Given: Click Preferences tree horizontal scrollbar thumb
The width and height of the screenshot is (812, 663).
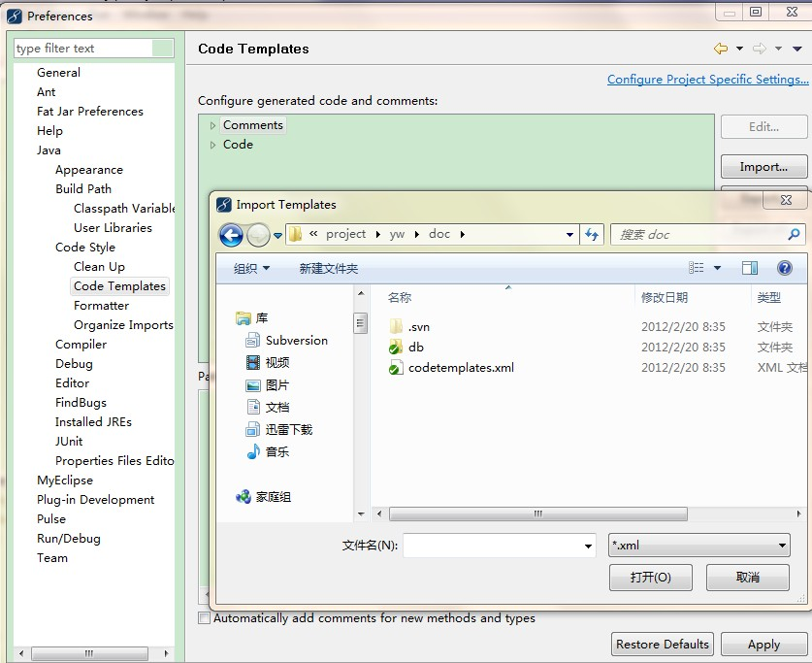Looking at the screenshot, I should (x=89, y=653).
